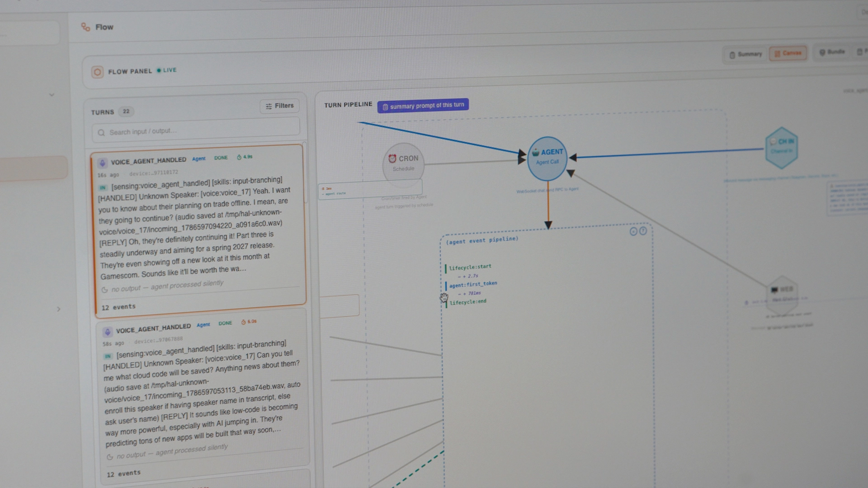Click the Flow page icon
This screenshot has height=488, width=868.
click(85, 27)
